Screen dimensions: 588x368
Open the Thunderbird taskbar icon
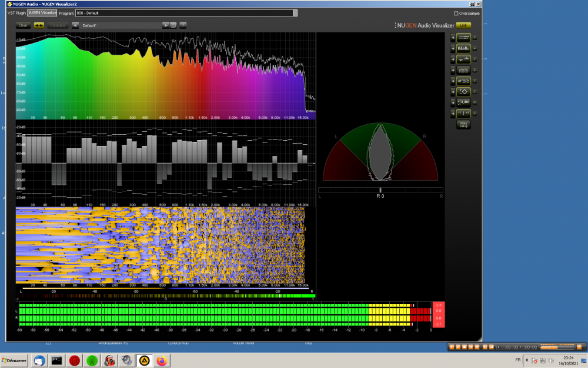point(39,360)
